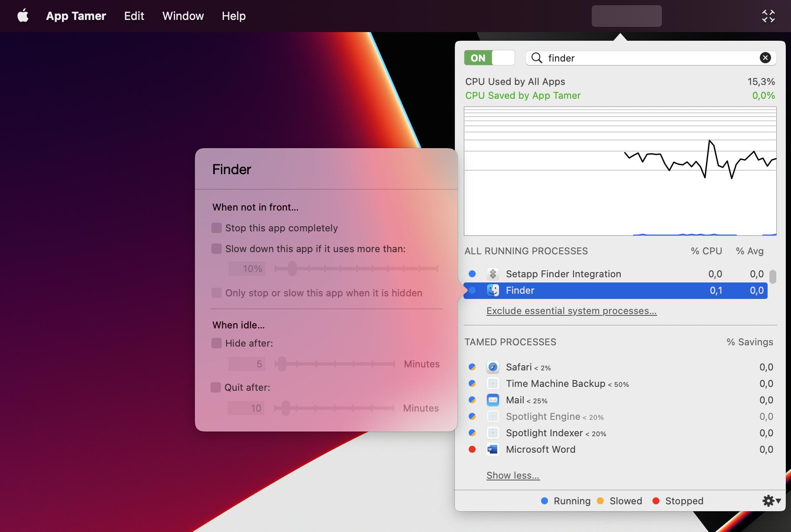Select the Mail < 25% row

(620, 400)
